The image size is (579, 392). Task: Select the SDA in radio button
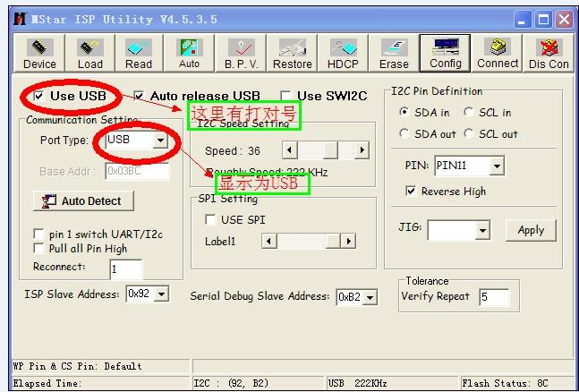coord(404,112)
